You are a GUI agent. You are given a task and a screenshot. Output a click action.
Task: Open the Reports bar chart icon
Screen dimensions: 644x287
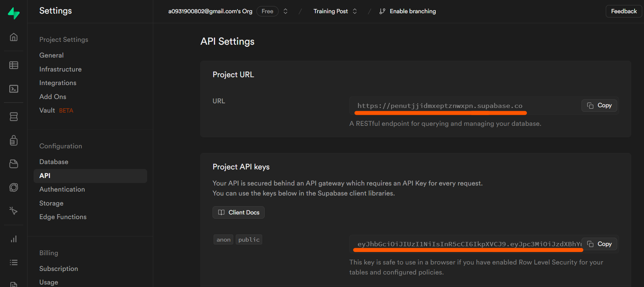point(14,239)
